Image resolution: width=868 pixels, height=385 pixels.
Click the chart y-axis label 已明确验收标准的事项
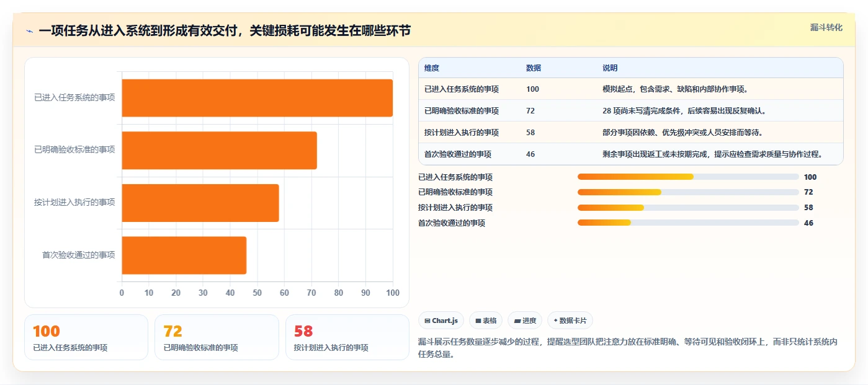[x=74, y=150]
